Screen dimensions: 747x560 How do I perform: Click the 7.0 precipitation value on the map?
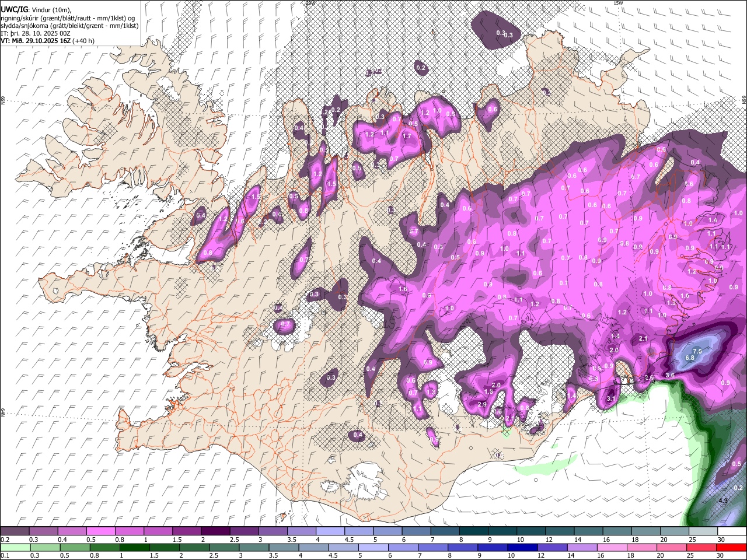click(x=697, y=350)
